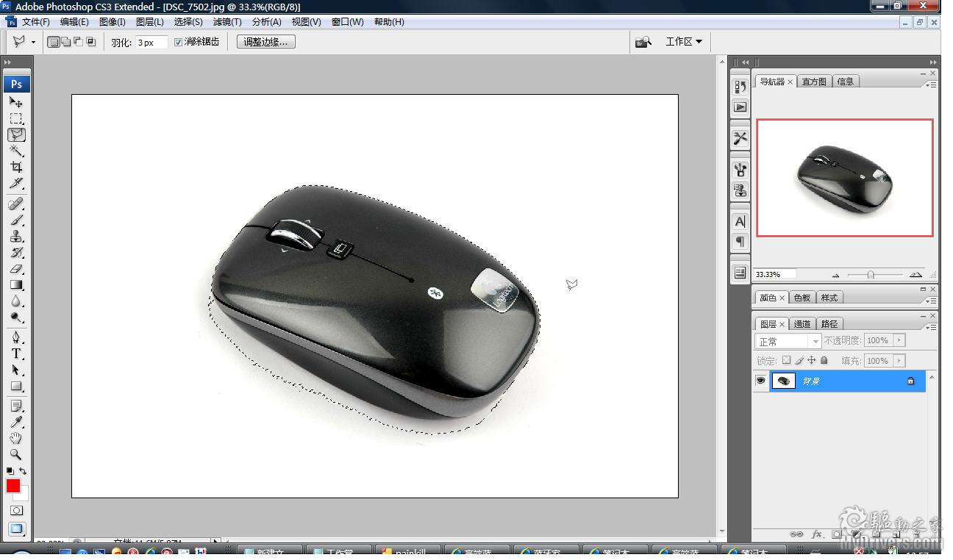
Task: Toggle lock transparent pixels in Layers panel
Action: 786,360
